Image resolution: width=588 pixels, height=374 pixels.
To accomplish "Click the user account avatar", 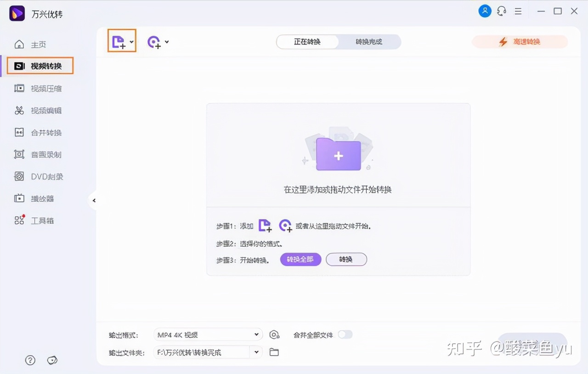I will click(x=485, y=11).
